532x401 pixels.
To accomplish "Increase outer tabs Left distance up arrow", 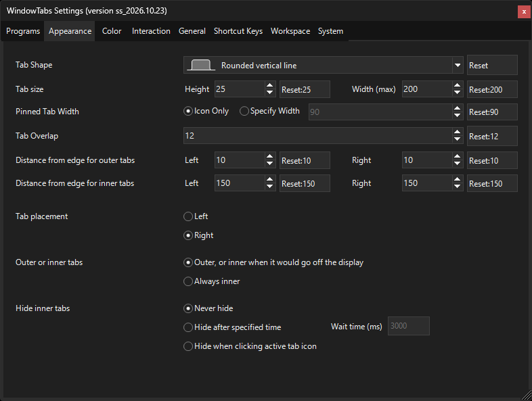I will pyautogui.click(x=270, y=156).
